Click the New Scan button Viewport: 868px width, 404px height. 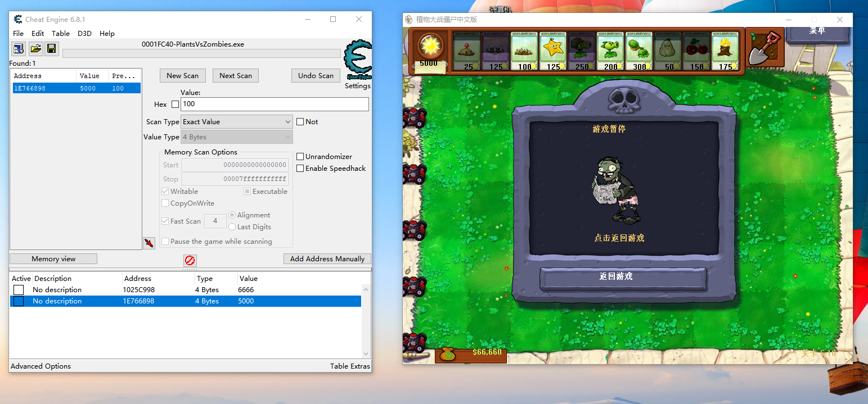[183, 75]
